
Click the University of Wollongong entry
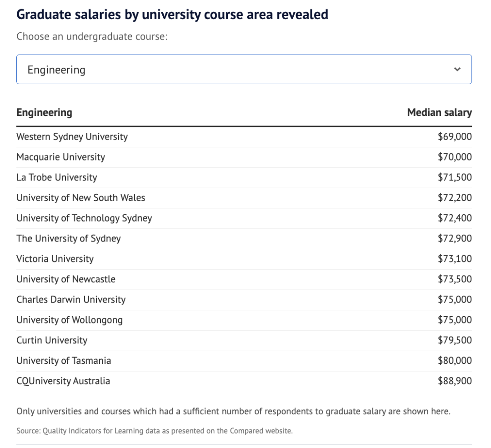click(x=70, y=320)
